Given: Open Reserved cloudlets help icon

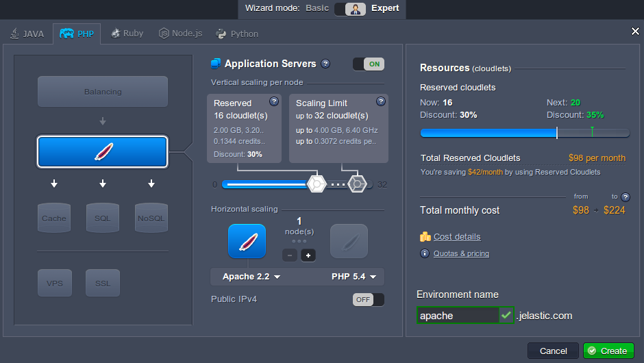Looking at the screenshot, I should point(274,101).
